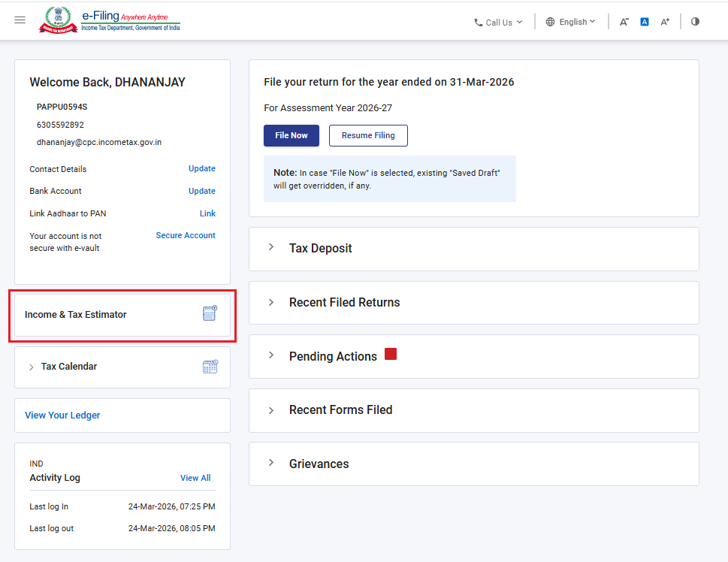Click the phone icon beside Call Us
The height and width of the screenshot is (562, 728).
point(479,23)
